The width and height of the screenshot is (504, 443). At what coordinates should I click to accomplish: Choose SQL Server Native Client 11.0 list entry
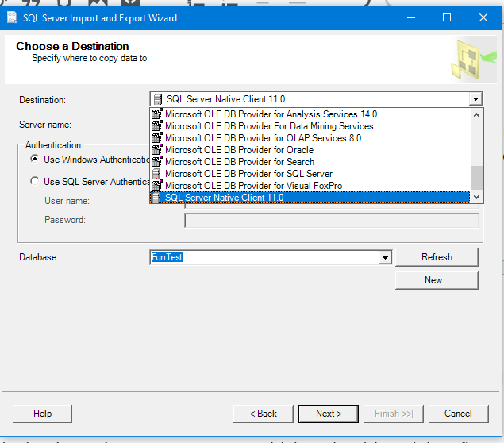point(310,198)
